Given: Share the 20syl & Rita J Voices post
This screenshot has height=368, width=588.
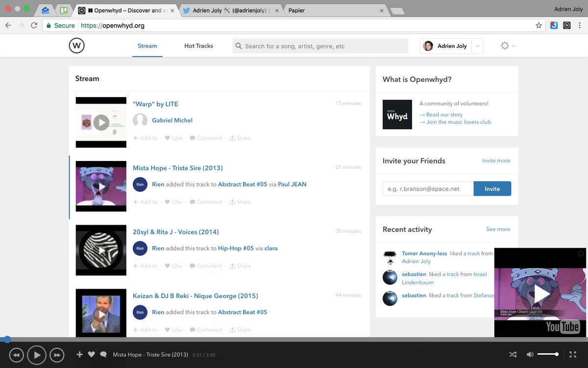Looking at the screenshot, I should (x=240, y=266).
